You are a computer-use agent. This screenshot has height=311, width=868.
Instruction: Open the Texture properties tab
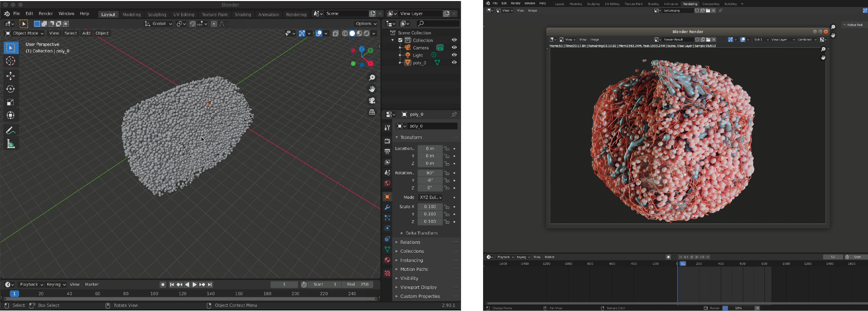click(x=387, y=273)
